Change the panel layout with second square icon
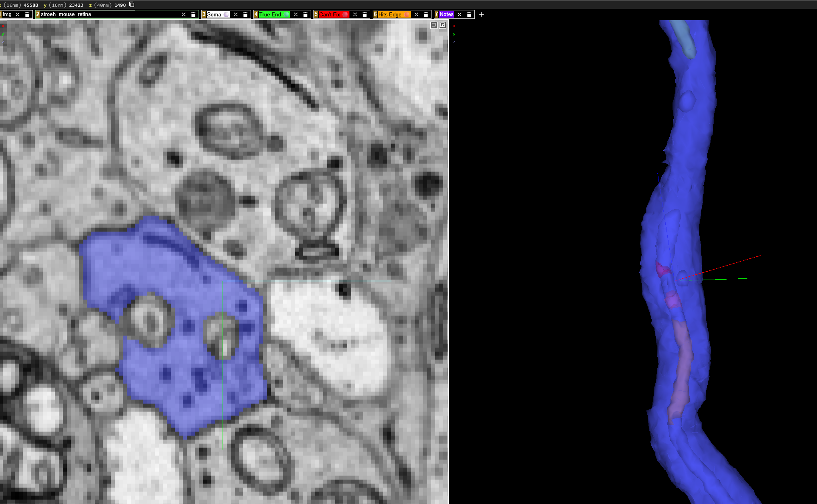 442,25
